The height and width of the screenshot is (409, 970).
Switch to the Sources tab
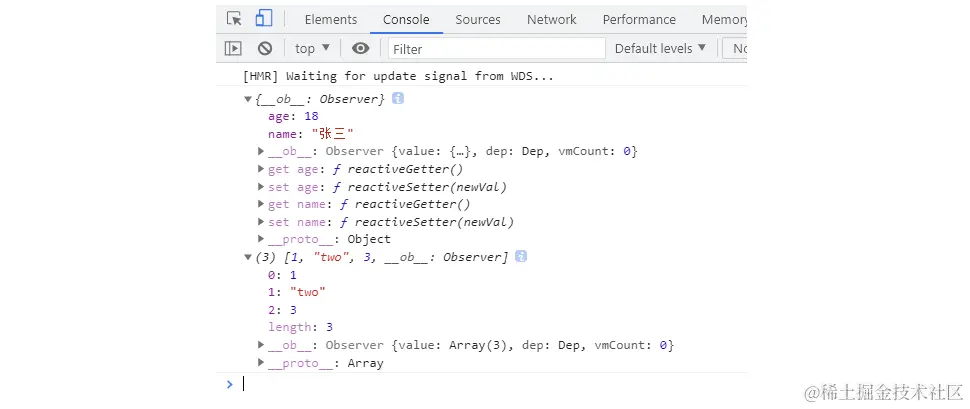click(478, 20)
